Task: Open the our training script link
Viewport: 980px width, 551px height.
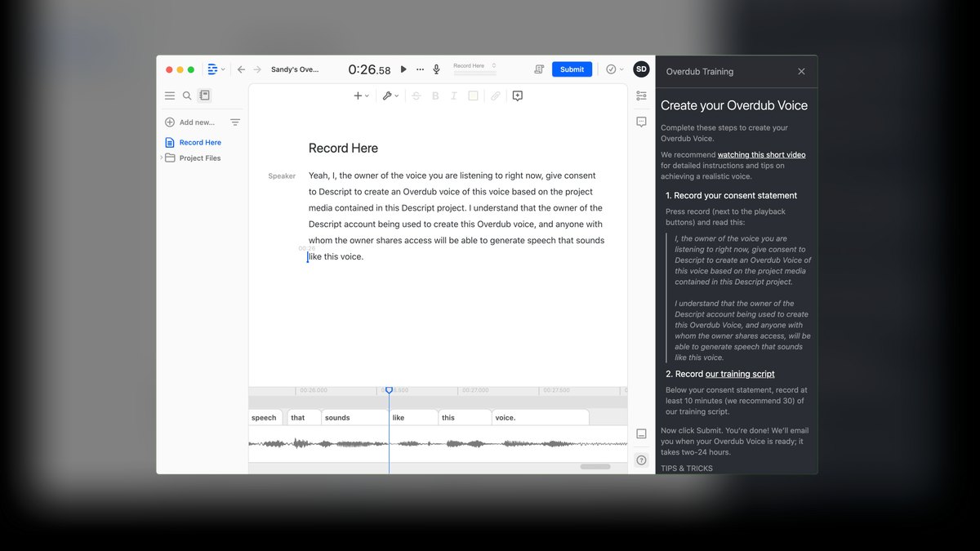Action: tap(740, 374)
